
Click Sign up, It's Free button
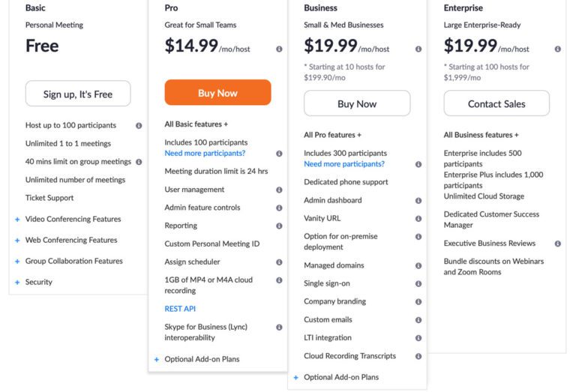tap(78, 94)
